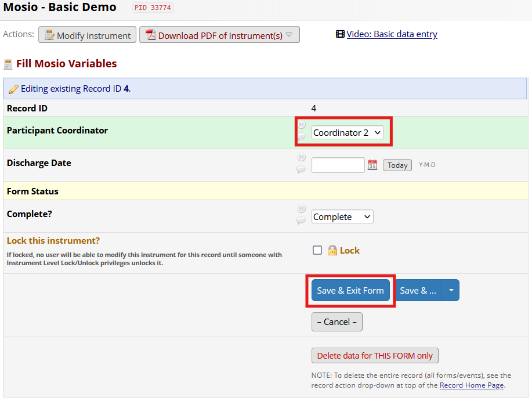Viewport: 532px width, 401px height.
Task: Click the padlock icon next to Lock
Action: pyautogui.click(x=332, y=250)
